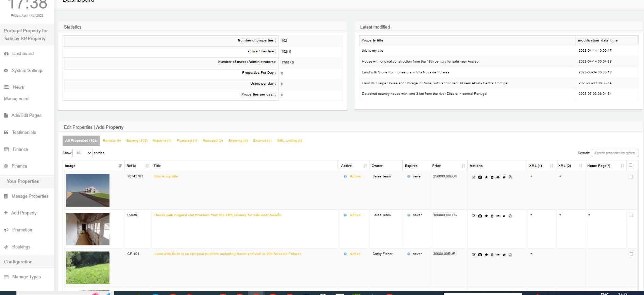The image size is (644, 295).
Task: Delete property CF-104 with trash icon
Action: coord(492,255)
